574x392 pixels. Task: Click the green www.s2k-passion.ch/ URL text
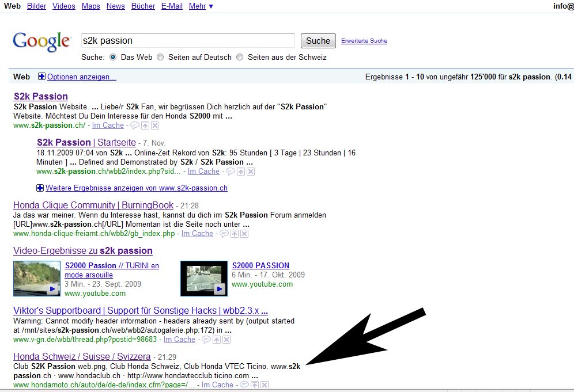pos(50,125)
